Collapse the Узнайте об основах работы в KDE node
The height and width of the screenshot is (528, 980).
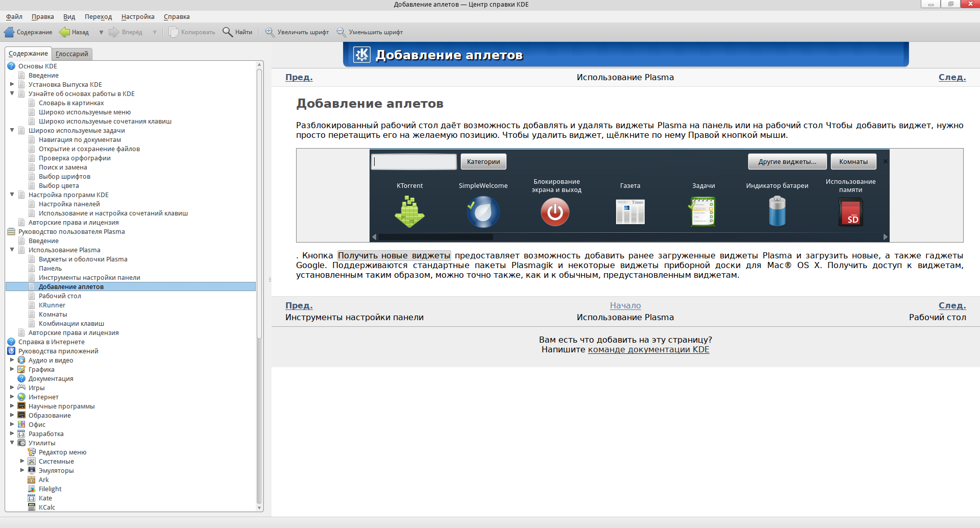click(12, 93)
